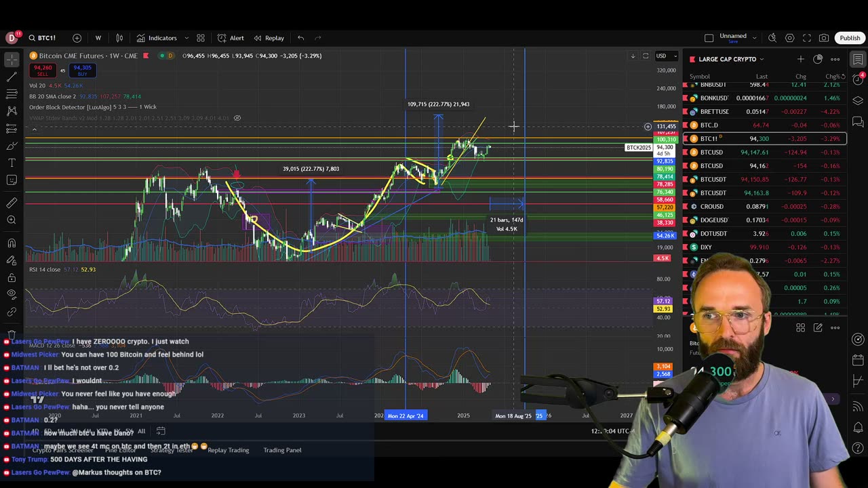Screen dimensions: 868x488
Task: Select the ruler measure tool
Action: point(12,203)
